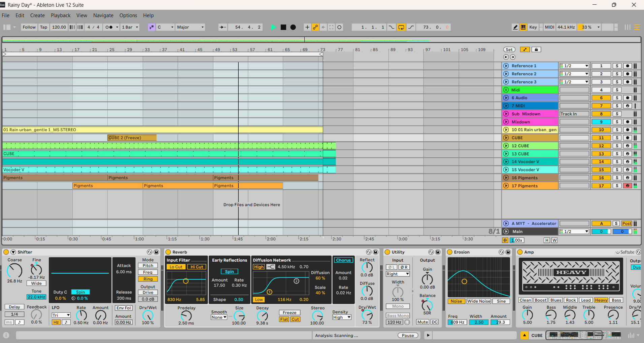Open the Major scale dropdown
This screenshot has width=644, height=343.
tap(190, 27)
